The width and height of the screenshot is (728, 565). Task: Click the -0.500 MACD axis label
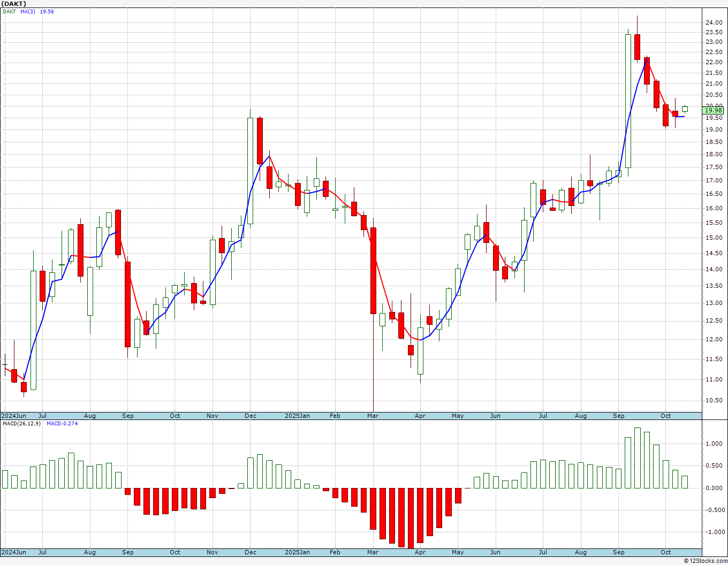715,510
